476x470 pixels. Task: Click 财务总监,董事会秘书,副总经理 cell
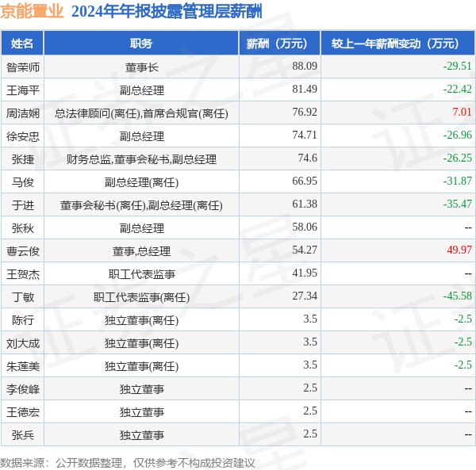[141, 159]
